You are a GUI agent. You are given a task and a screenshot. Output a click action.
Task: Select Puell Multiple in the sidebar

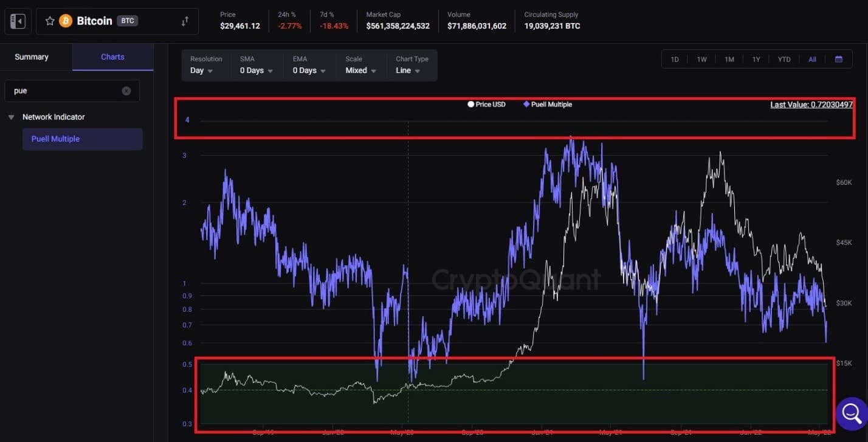coord(83,139)
